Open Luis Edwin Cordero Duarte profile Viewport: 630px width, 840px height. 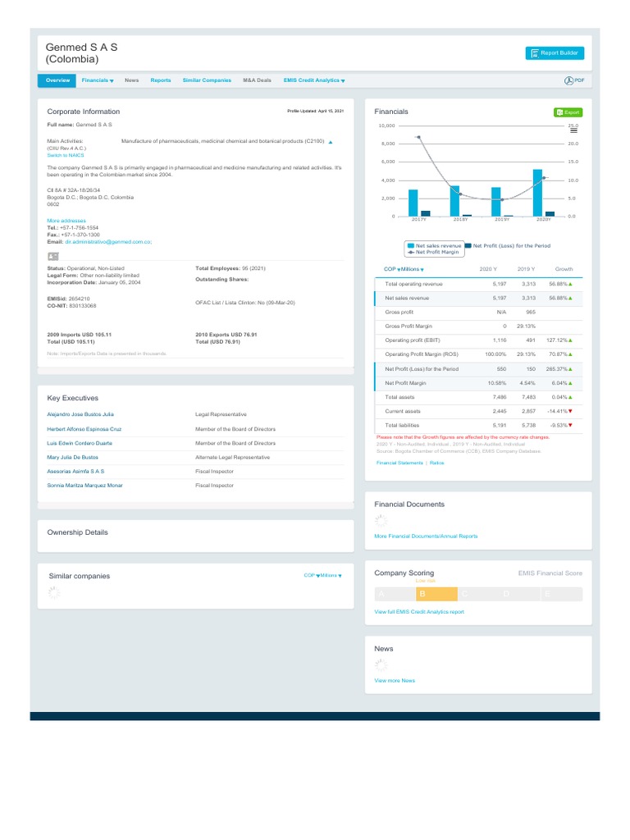(80, 443)
